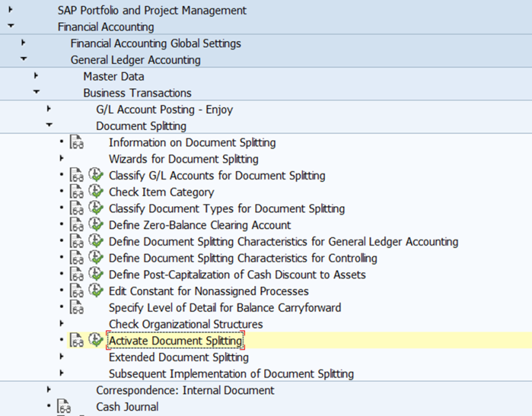Select 'Activate Document Splitting' tree entry
Image resolution: width=532 pixels, height=416 pixels.
[175, 340]
